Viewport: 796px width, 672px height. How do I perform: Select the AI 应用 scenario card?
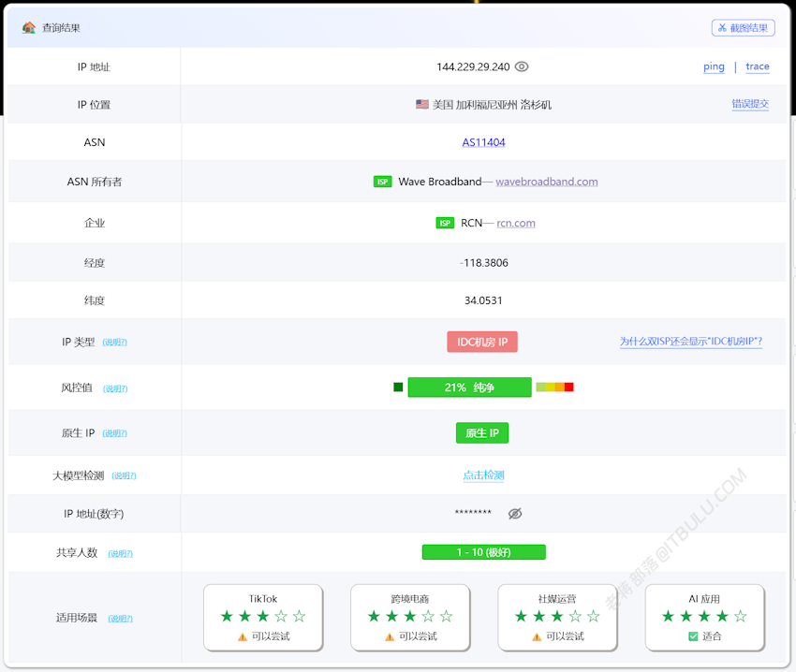(x=704, y=617)
